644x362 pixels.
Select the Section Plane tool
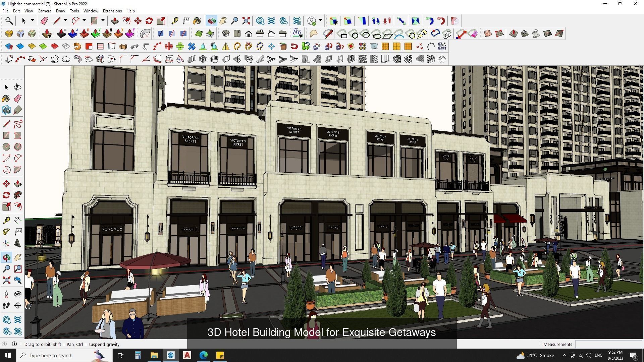pyautogui.click(x=17, y=306)
